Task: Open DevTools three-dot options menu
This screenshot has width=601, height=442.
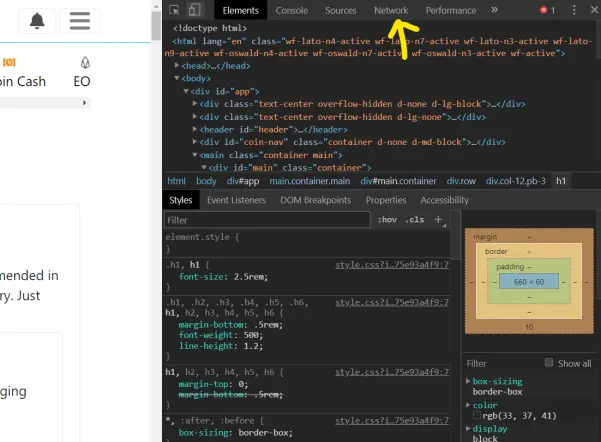Action: coord(574,10)
